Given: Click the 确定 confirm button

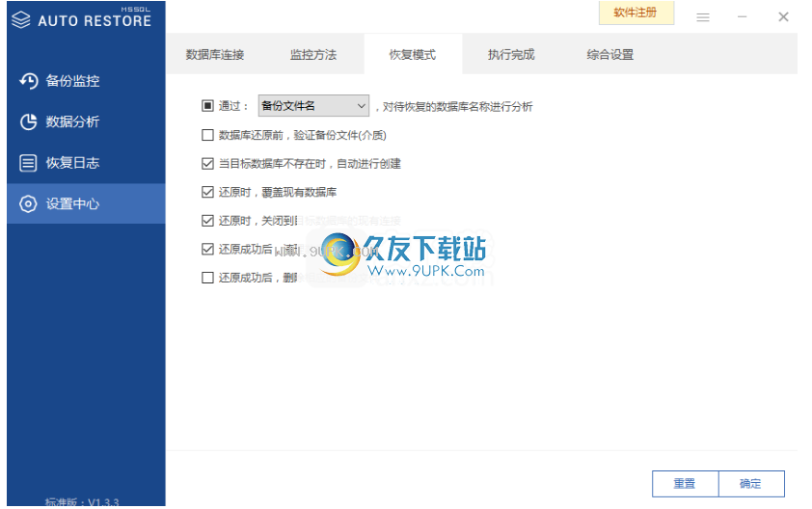Looking at the screenshot, I should point(751,484).
